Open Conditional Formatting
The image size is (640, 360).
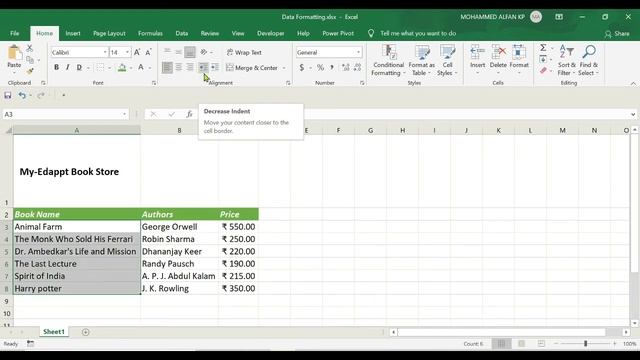pos(388,60)
